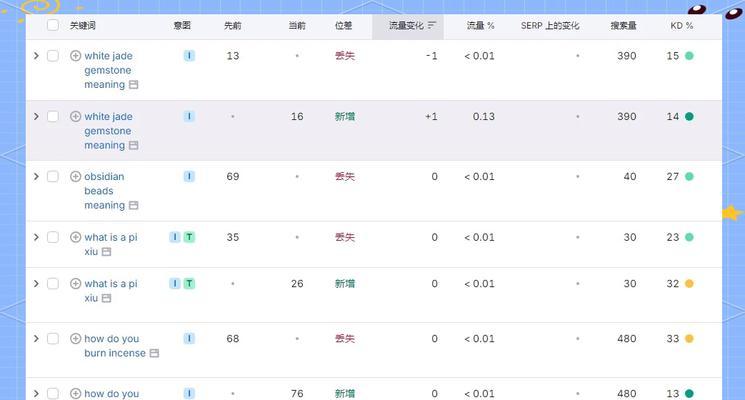Screen dimensions: 745x400
Task: Expand the pi xiu row ranked 26
Action: point(36,284)
